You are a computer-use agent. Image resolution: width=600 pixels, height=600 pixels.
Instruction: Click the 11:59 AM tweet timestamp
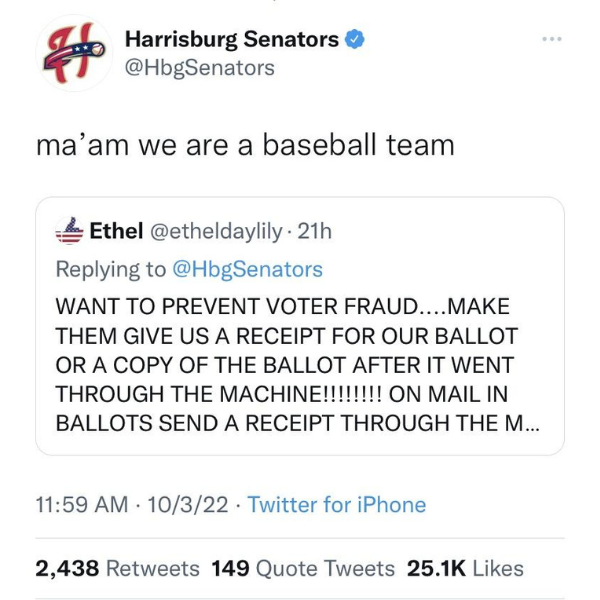pos(82,504)
